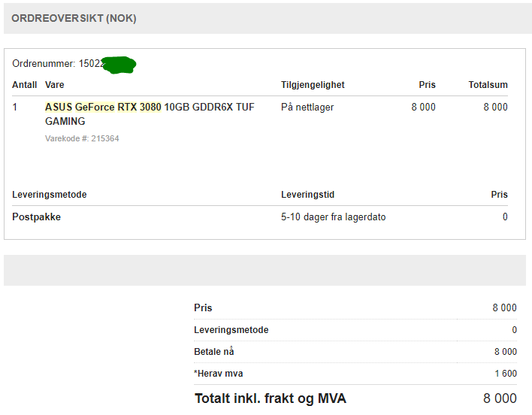Click the ORDREOVERSIKT (NOK) heading

pyautogui.click(x=74, y=18)
